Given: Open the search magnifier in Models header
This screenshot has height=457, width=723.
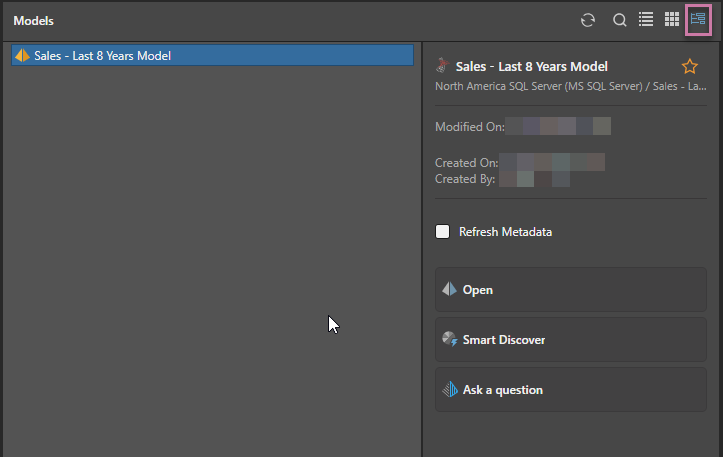Looking at the screenshot, I should (620, 20).
